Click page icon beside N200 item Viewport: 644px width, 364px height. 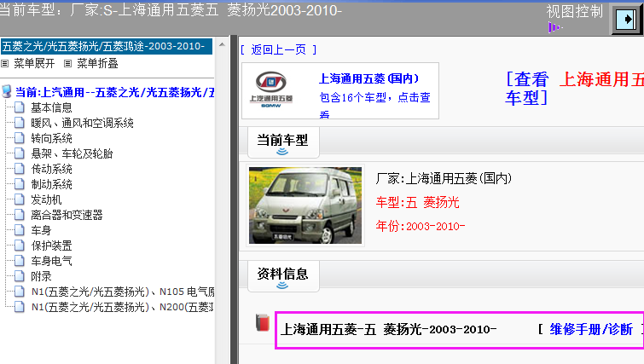(x=20, y=307)
